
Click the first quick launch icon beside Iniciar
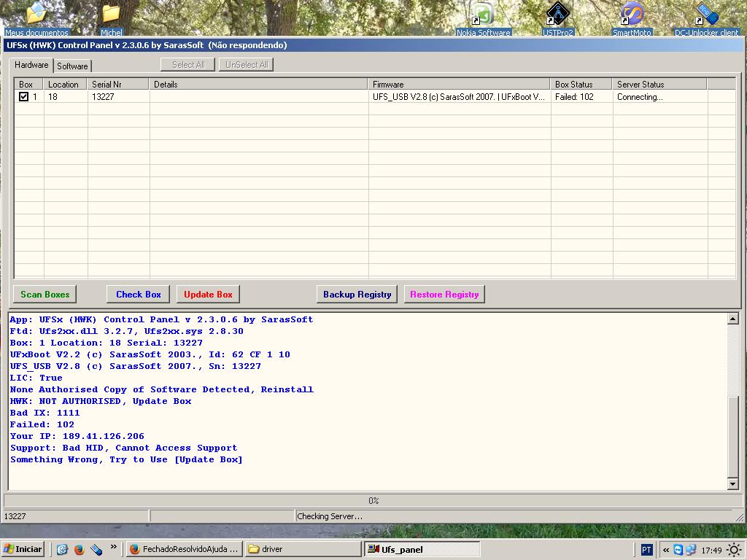62,550
